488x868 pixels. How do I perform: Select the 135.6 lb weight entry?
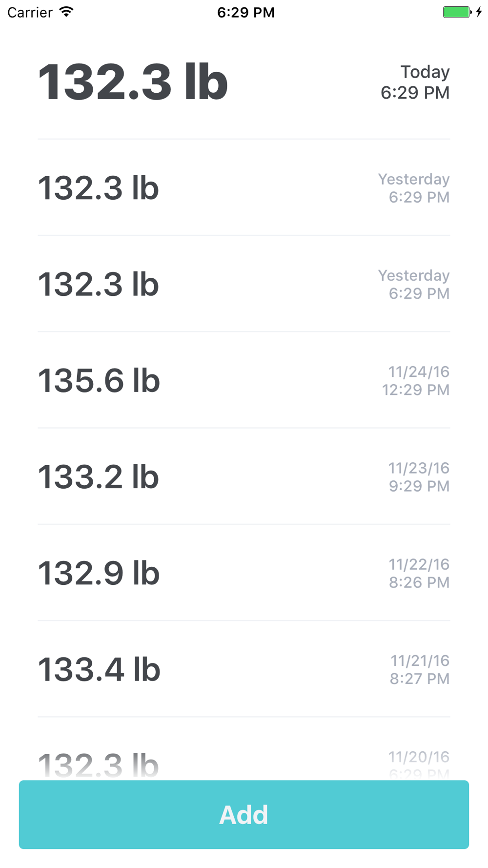pyautogui.click(x=99, y=381)
